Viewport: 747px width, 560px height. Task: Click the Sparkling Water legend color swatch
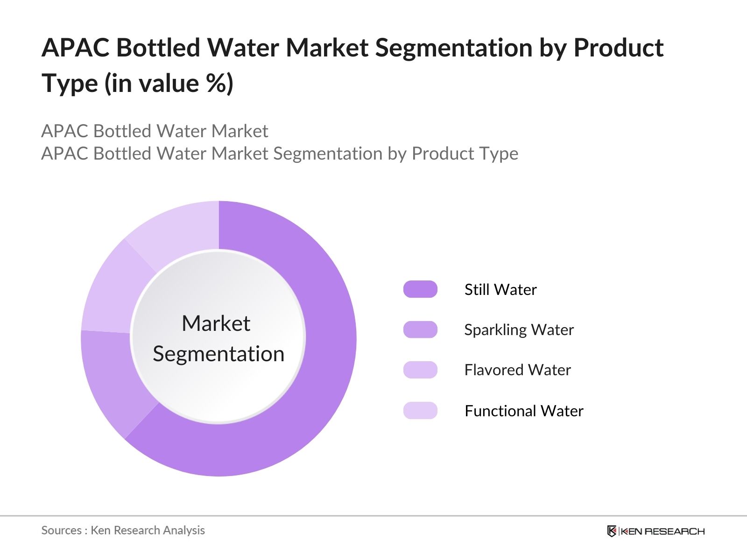420,329
